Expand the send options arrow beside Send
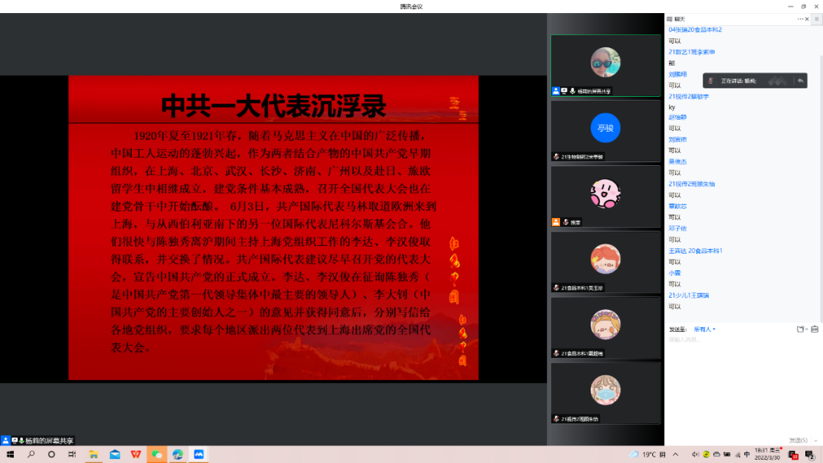The width and height of the screenshot is (823, 463). pyautogui.click(x=817, y=440)
